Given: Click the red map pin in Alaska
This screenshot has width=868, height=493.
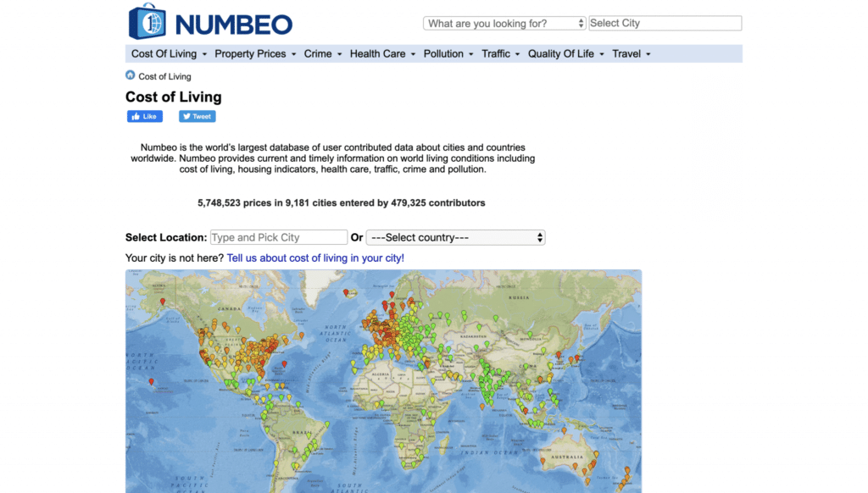Looking at the screenshot, I should [x=163, y=302].
